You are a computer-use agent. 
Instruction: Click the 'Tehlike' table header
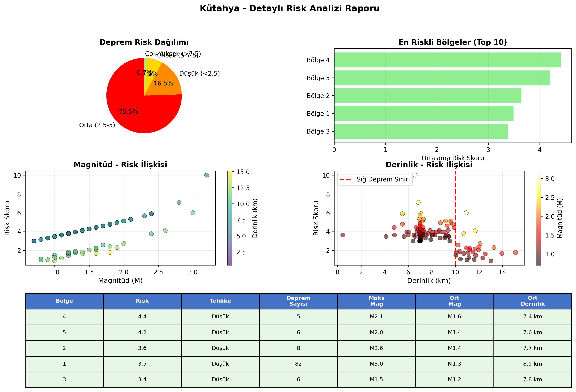pyautogui.click(x=220, y=301)
